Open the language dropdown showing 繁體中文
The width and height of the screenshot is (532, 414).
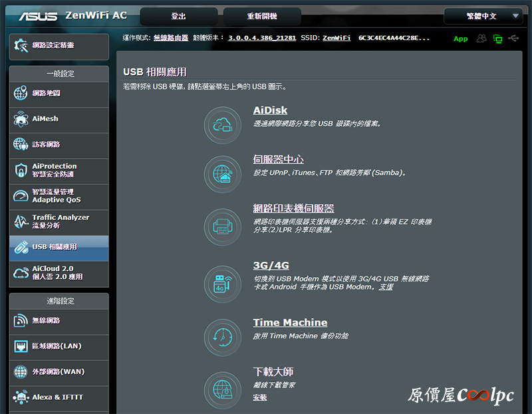point(483,16)
